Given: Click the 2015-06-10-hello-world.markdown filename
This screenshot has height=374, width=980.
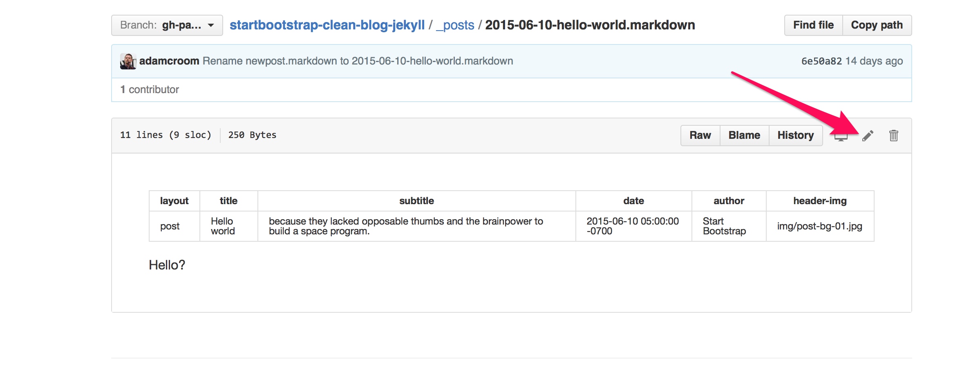Looking at the screenshot, I should coord(590,25).
